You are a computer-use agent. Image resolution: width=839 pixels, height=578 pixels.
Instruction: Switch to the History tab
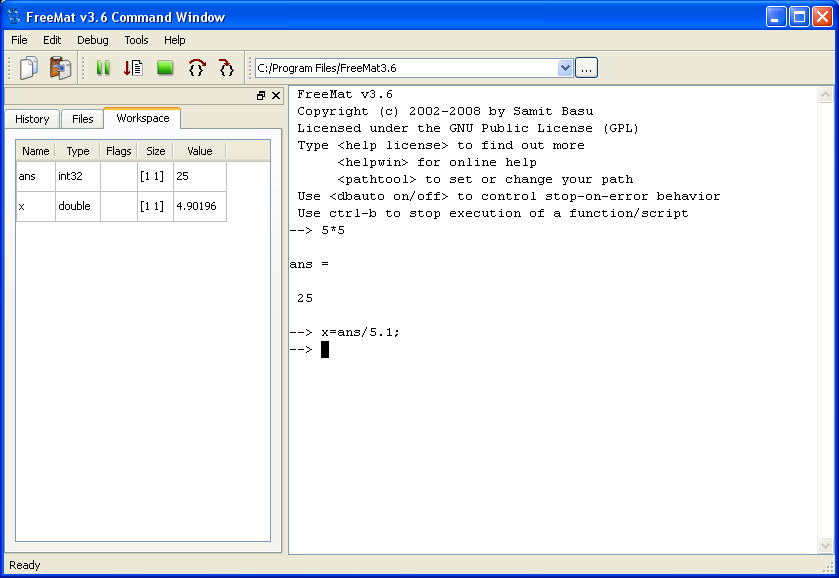pyautogui.click(x=32, y=119)
